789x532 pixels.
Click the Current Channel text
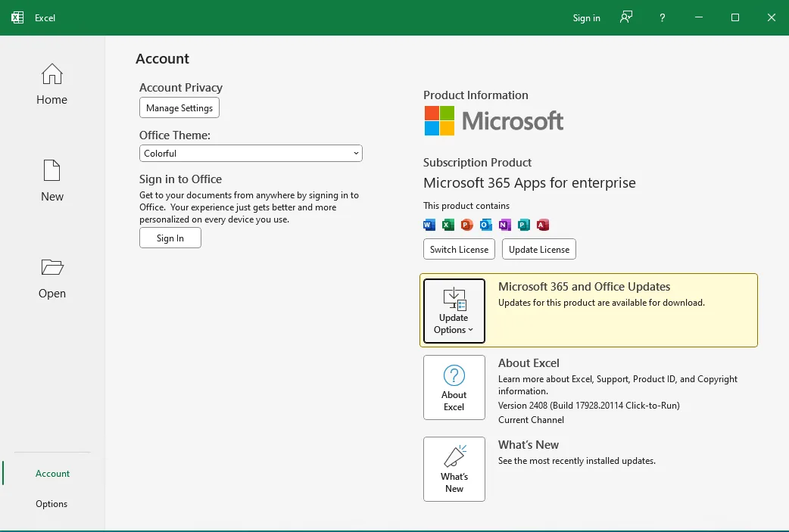pos(531,420)
